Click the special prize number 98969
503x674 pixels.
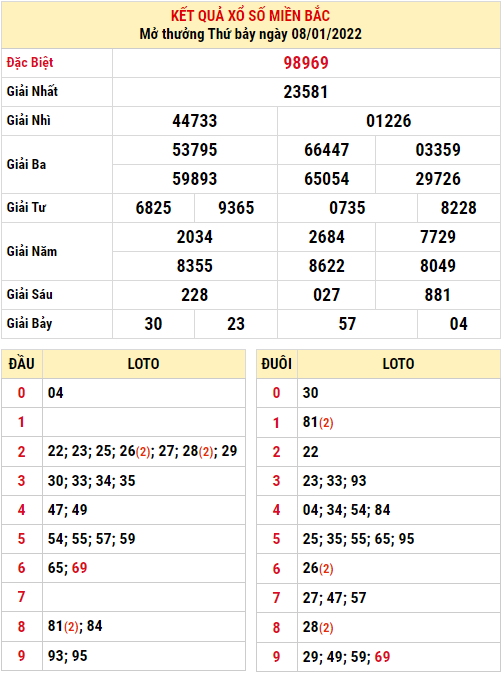tap(306, 63)
